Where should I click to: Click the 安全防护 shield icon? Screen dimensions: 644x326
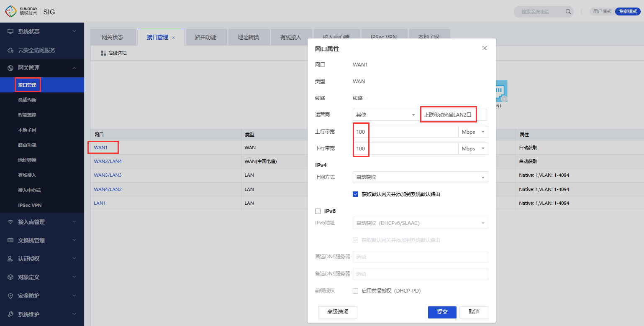(10, 296)
